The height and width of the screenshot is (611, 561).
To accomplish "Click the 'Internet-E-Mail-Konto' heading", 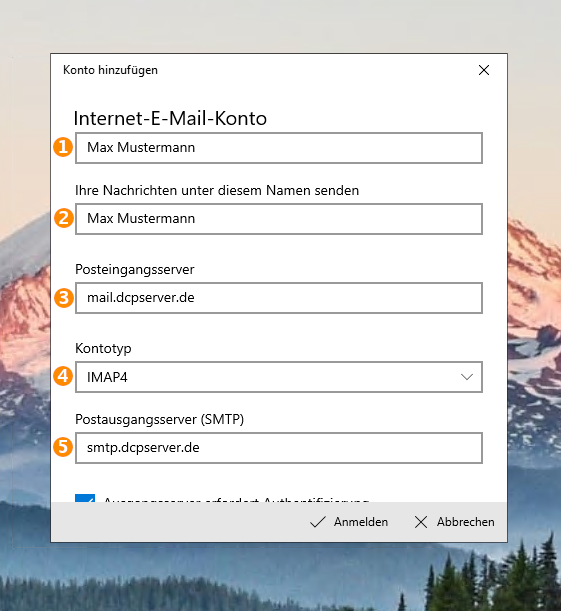I will coord(170,118).
